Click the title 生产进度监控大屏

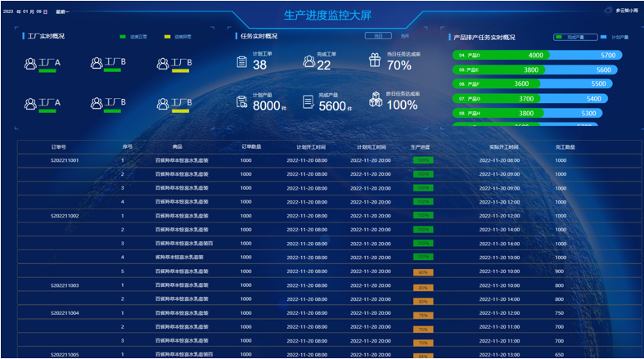click(322, 16)
